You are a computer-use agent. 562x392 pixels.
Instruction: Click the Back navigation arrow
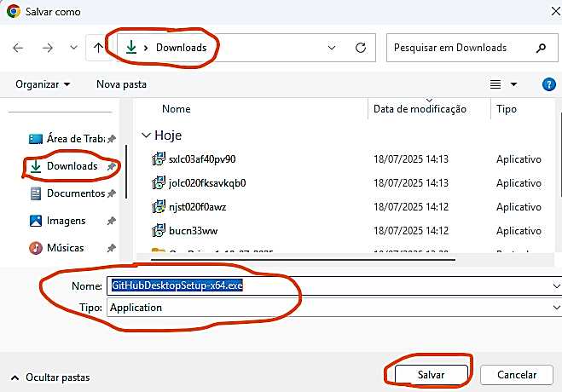(19, 48)
